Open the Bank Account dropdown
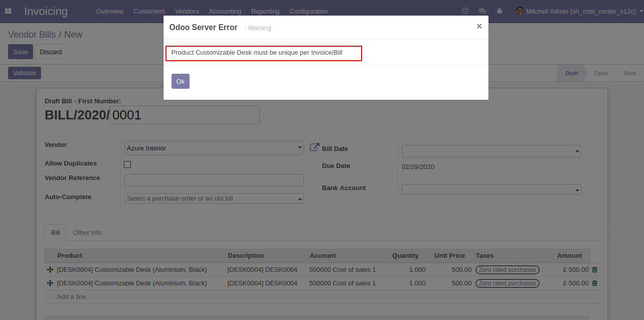This screenshot has height=320, width=644. (x=492, y=190)
